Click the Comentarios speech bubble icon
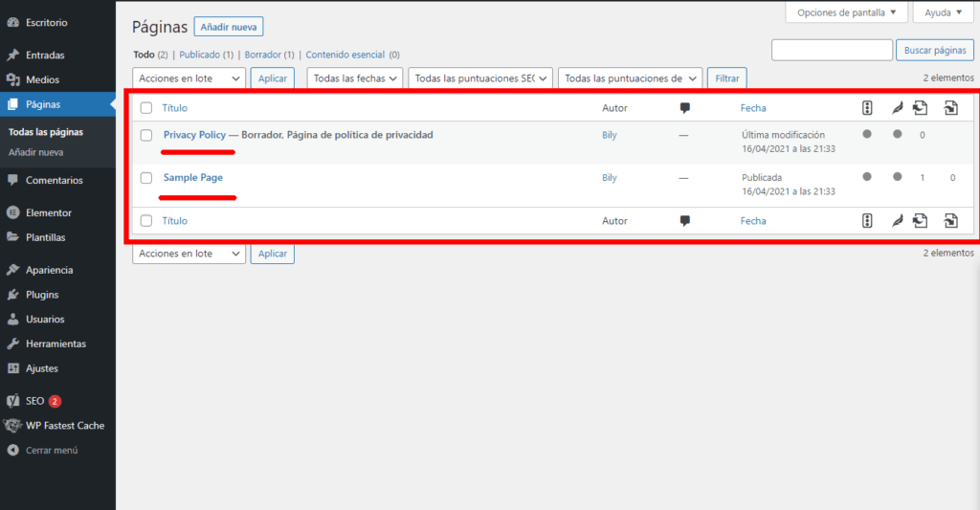Image resolution: width=980 pixels, height=510 pixels. [13, 180]
